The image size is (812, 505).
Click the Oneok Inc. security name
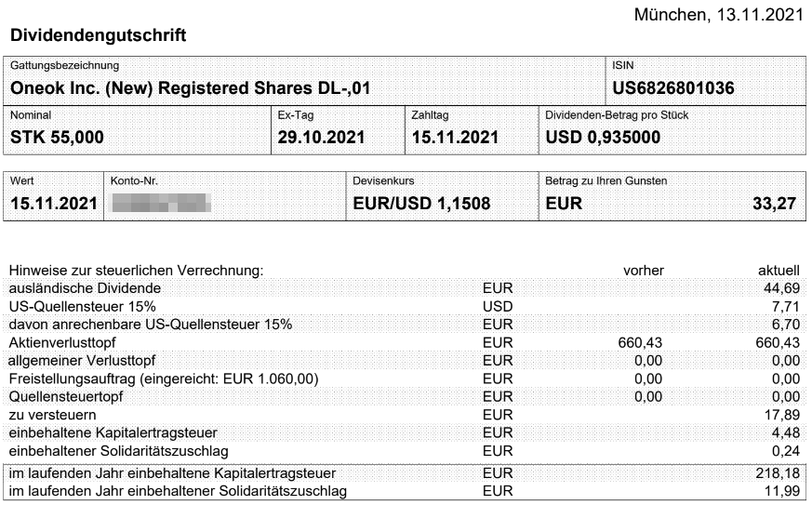point(190,88)
